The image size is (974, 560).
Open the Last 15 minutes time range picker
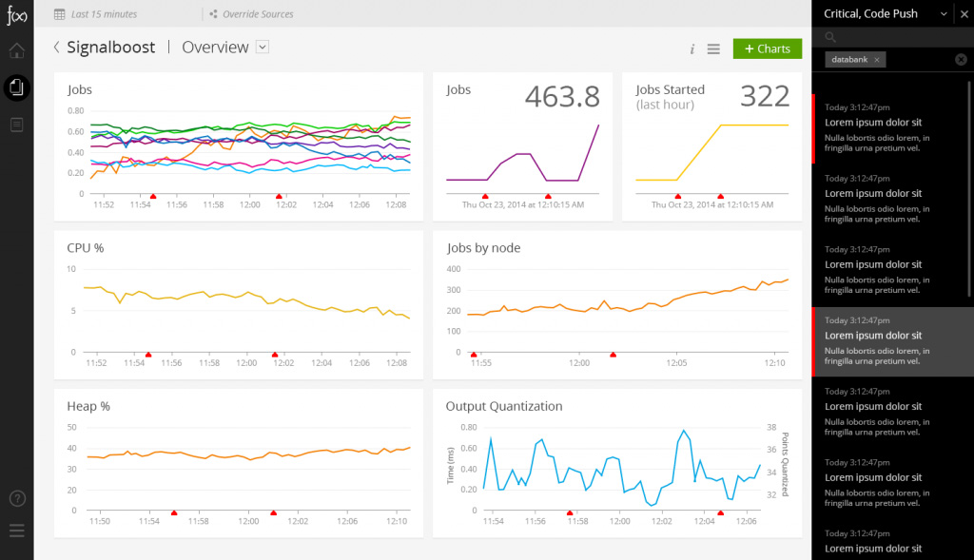[104, 14]
